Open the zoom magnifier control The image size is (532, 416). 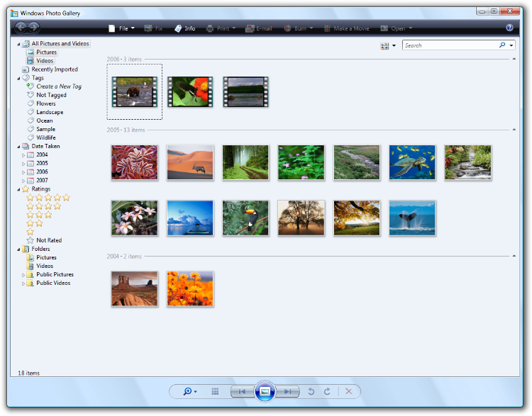pyautogui.click(x=189, y=391)
